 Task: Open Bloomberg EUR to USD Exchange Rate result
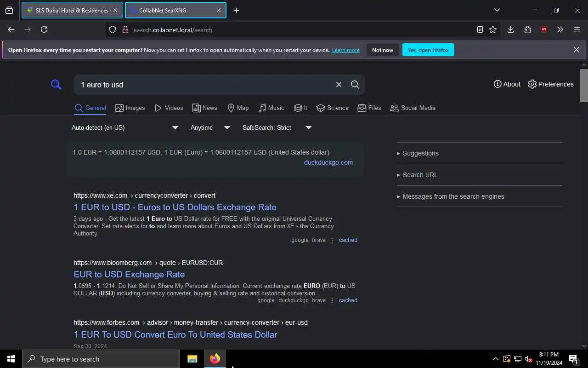(129, 274)
